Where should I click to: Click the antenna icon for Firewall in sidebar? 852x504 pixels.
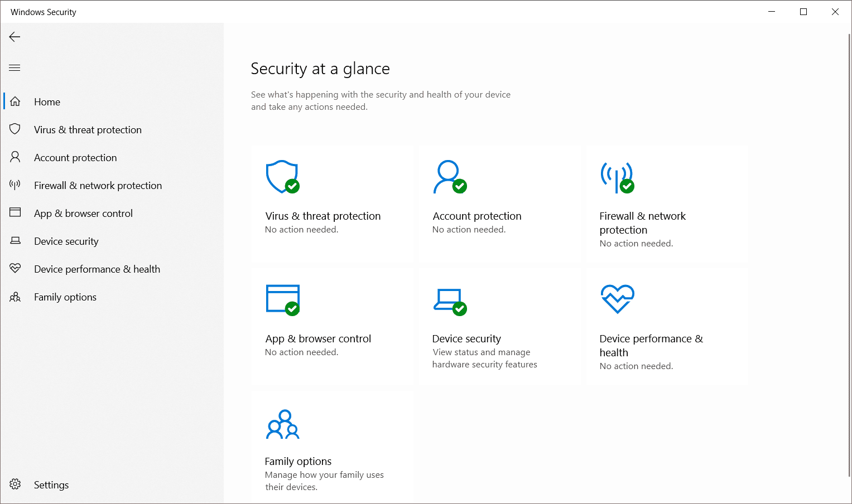tap(15, 185)
